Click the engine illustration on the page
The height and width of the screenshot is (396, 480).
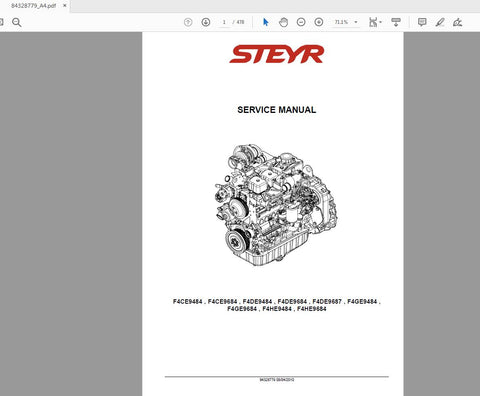[x=276, y=205]
